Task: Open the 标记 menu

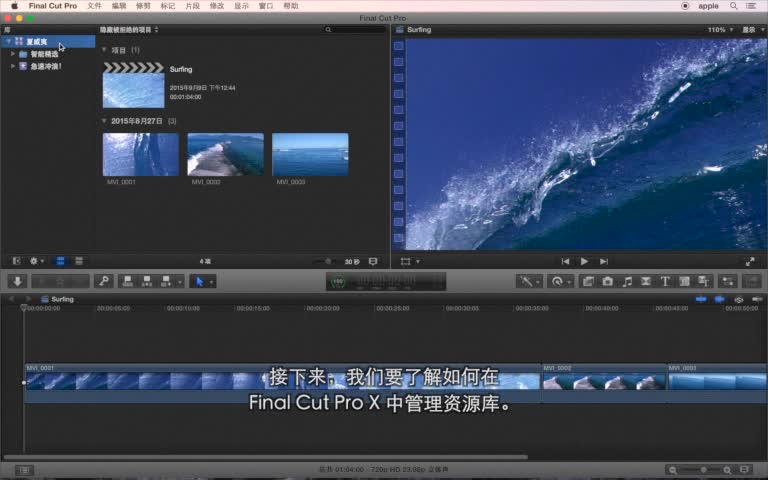Action: click(x=168, y=6)
